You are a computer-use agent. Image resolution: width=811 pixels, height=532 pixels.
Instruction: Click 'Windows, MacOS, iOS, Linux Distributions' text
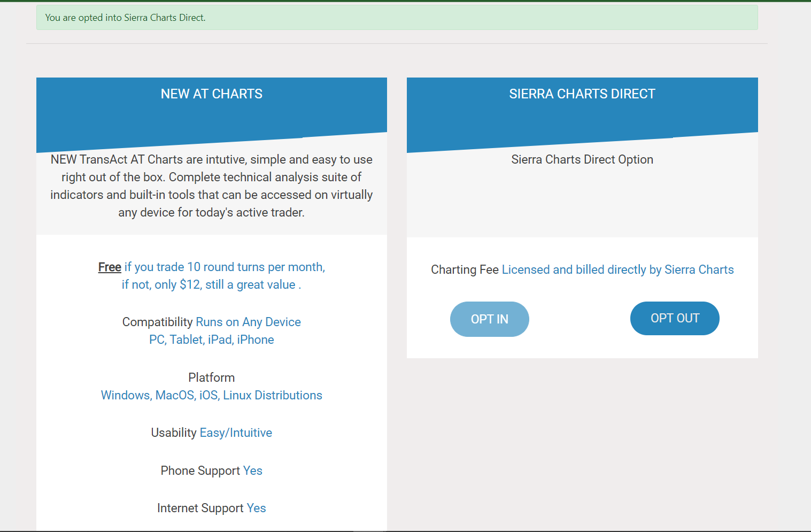click(x=212, y=396)
